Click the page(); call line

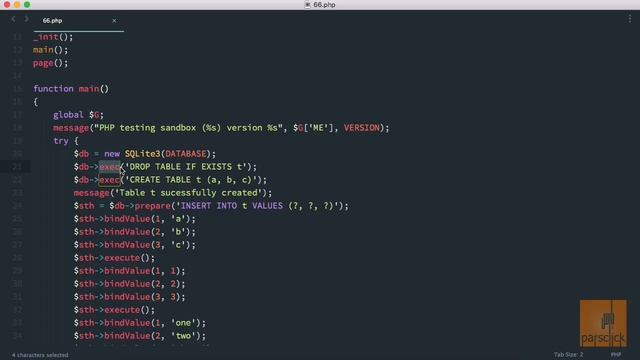(x=51, y=63)
